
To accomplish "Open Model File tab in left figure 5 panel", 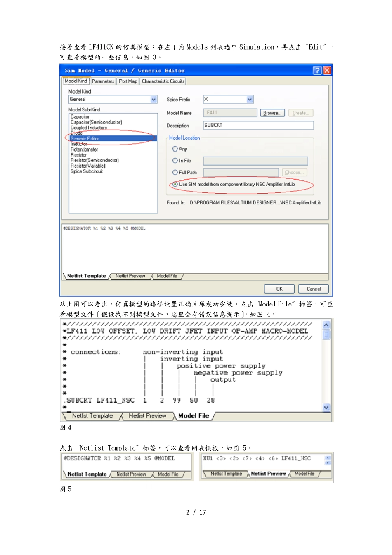I will coord(168,474).
